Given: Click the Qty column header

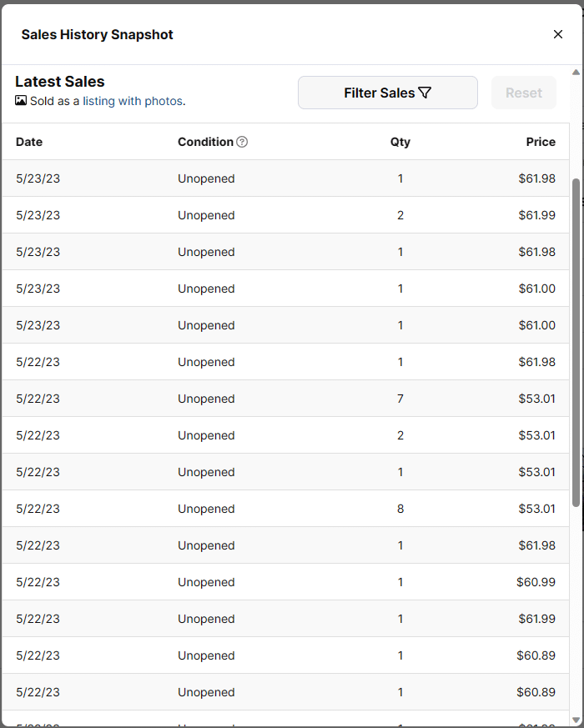Looking at the screenshot, I should click(x=400, y=142).
